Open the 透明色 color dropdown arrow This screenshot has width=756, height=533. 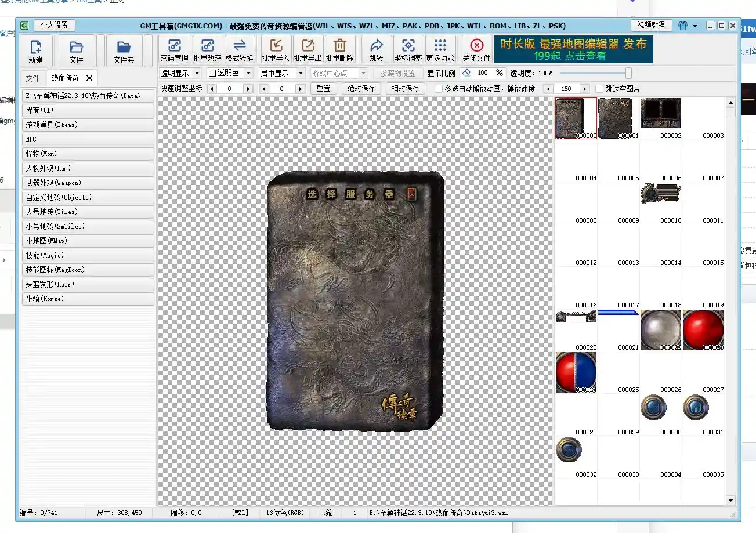[248, 73]
